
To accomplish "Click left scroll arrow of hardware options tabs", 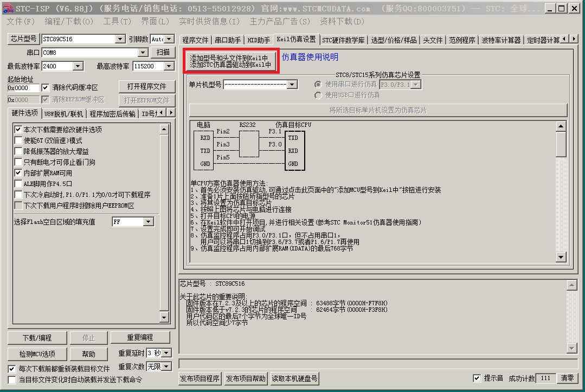I will (162, 112).
